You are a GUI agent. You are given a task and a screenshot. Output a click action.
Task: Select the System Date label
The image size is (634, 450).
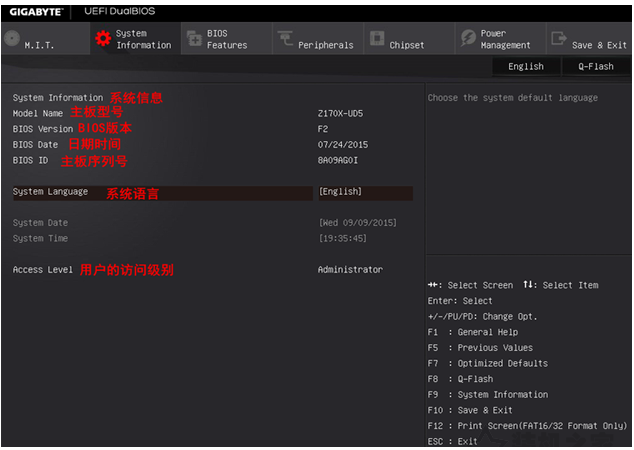pos(40,223)
